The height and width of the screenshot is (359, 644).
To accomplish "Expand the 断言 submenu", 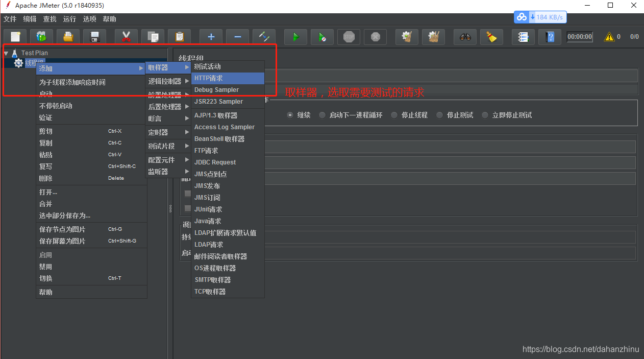I will [x=168, y=118].
